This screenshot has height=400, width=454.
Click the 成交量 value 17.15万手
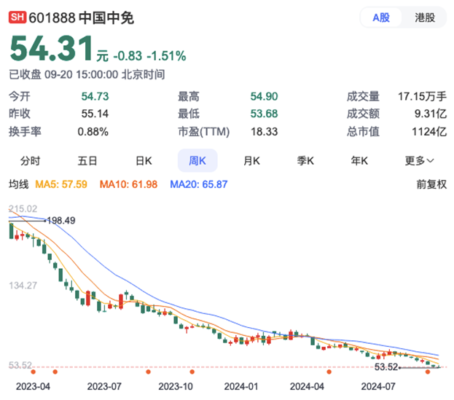(x=422, y=96)
